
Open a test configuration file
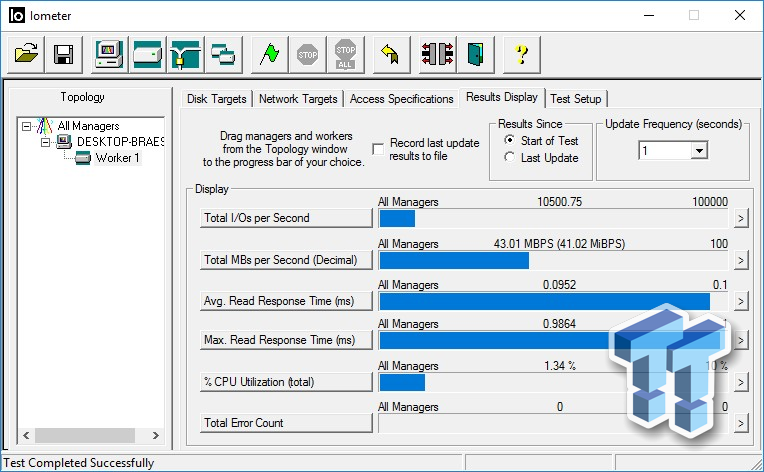(26, 54)
